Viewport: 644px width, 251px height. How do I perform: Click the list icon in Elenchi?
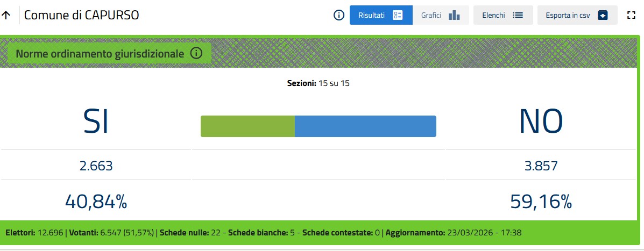tap(518, 15)
